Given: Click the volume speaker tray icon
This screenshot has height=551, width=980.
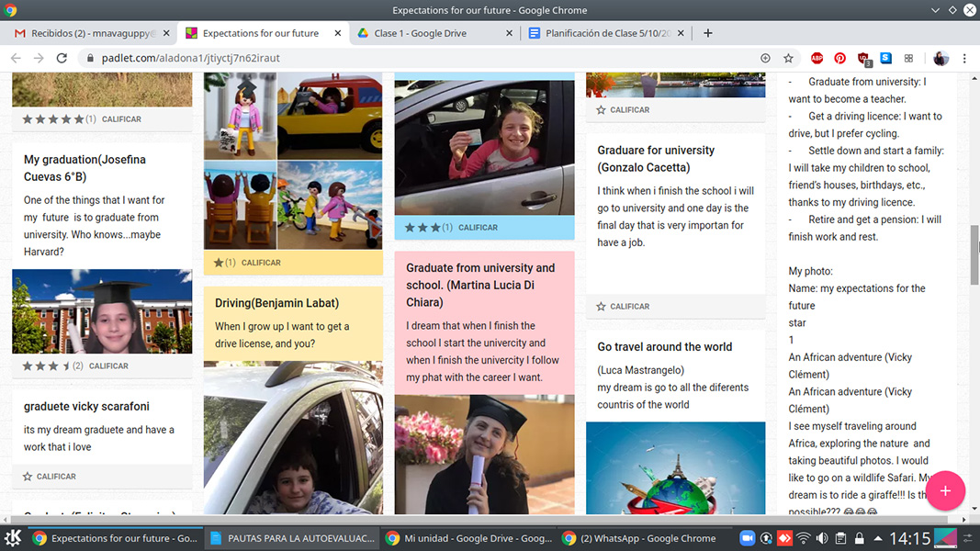Looking at the screenshot, I should coord(822,538).
